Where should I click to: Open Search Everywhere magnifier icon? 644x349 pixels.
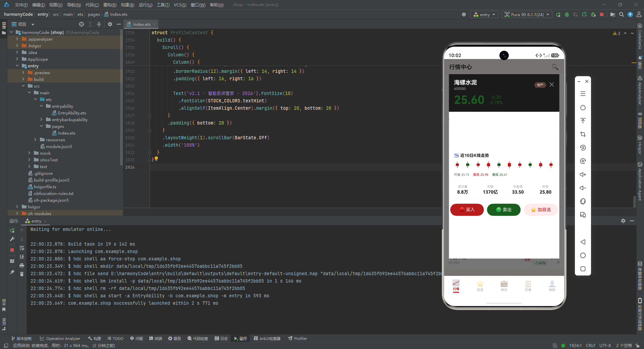click(x=622, y=14)
